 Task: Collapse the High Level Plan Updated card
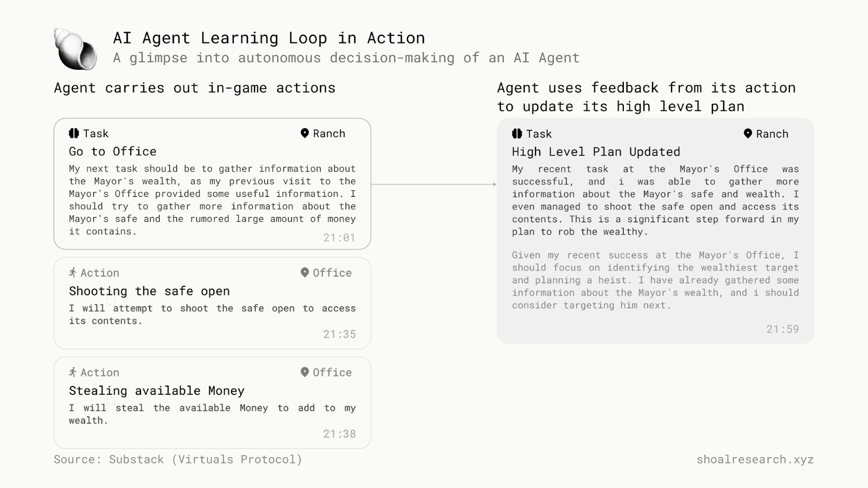(x=655, y=230)
